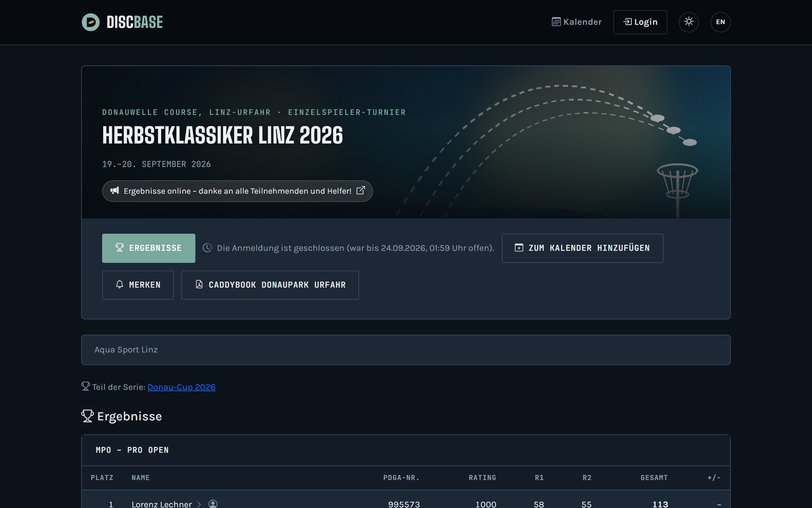Click the date 19.–20. September 2026

pyautogui.click(x=156, y=164)
